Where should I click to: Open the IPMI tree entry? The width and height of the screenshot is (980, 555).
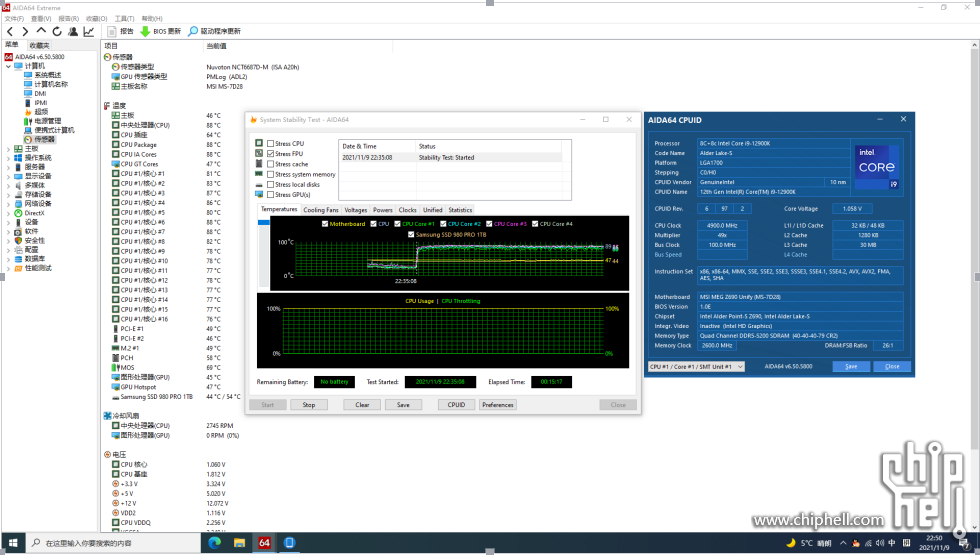(x=41, y=102)
